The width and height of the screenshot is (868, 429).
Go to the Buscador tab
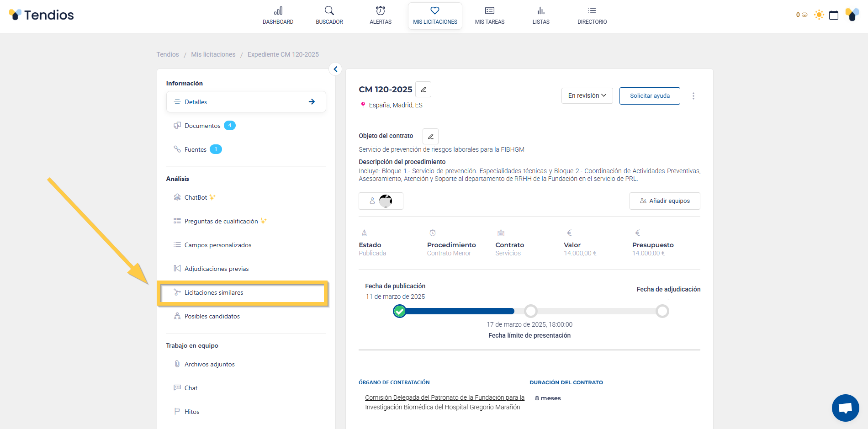click(x=329, y=16)
